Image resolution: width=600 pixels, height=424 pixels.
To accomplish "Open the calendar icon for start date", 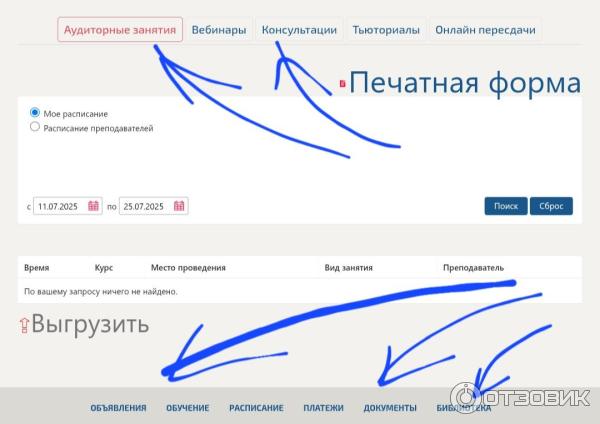I will (x=93, y=206).
